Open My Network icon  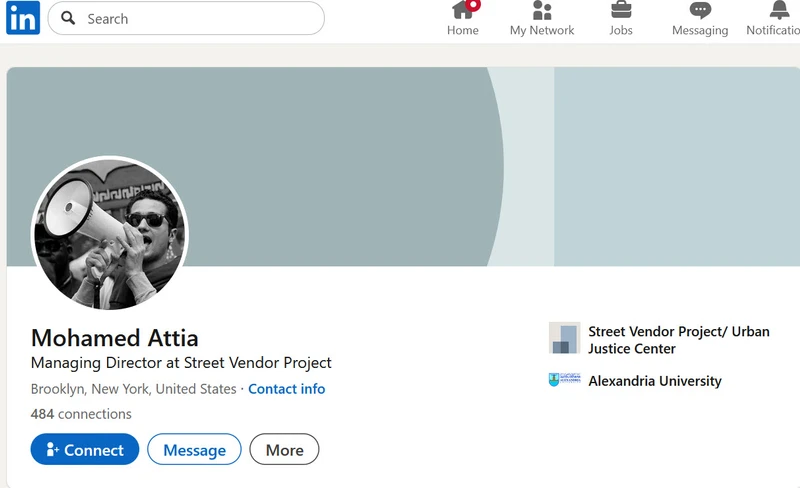tap(542, 10)
